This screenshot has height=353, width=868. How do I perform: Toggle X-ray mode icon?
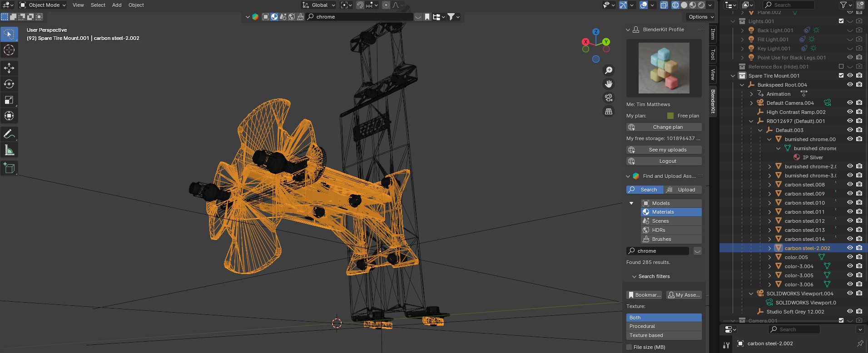click(664, 5)
